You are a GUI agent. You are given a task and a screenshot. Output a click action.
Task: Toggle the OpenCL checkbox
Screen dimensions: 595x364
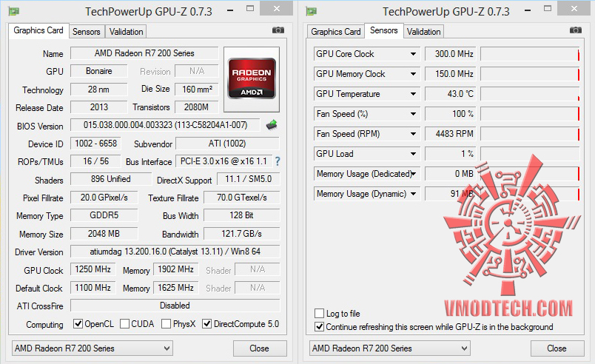[x=78, y=324]
